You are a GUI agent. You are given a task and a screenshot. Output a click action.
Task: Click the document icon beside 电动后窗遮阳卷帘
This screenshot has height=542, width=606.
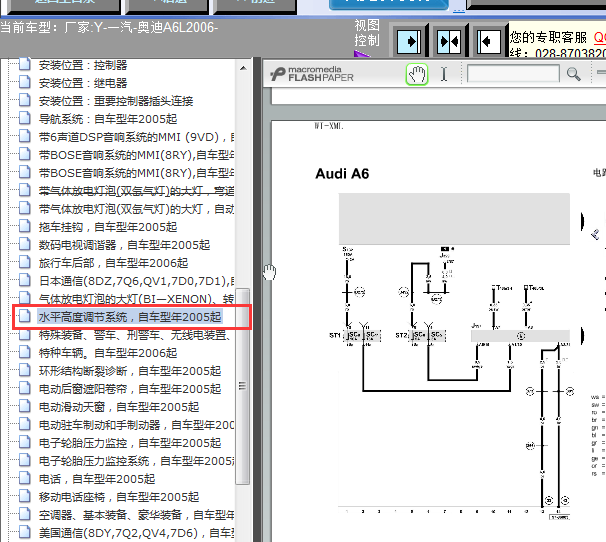point(25,388)
